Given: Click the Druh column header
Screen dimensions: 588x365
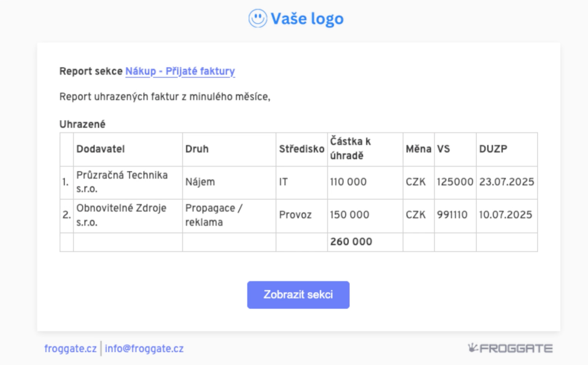Looking at the screenshot, I should [197, 149].
